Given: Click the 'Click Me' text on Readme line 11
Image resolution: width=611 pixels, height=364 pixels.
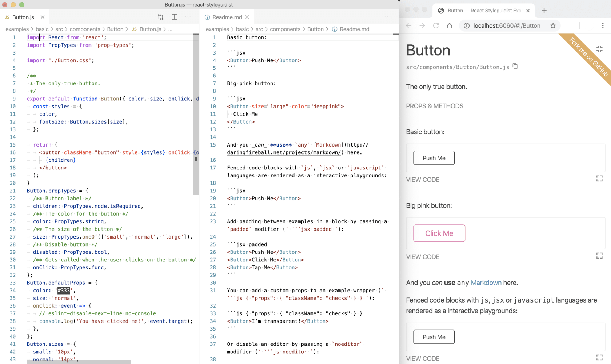Looking at the screenshot, I should click(x=245, y=114).
